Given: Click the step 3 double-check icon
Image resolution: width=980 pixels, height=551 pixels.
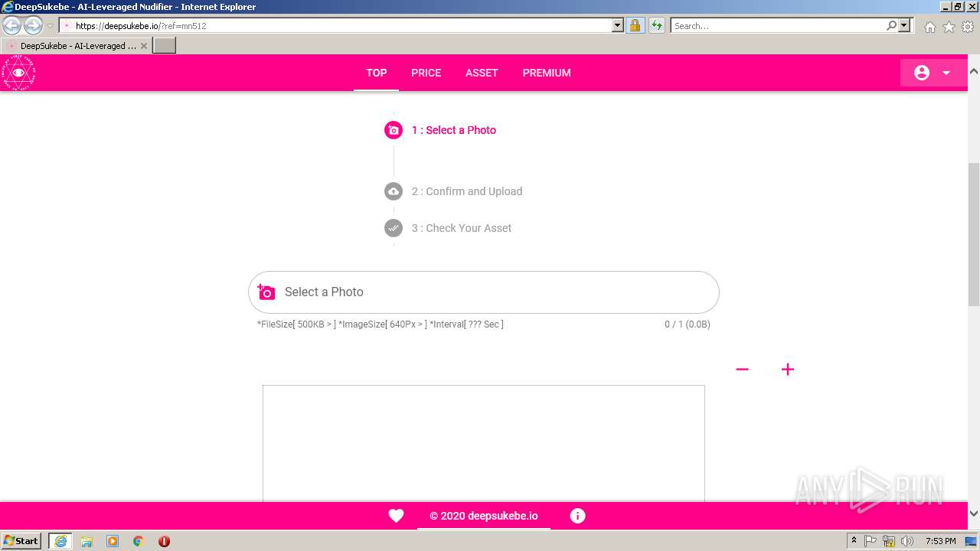Looking at the screenshot, I should (x=394, y=228).
